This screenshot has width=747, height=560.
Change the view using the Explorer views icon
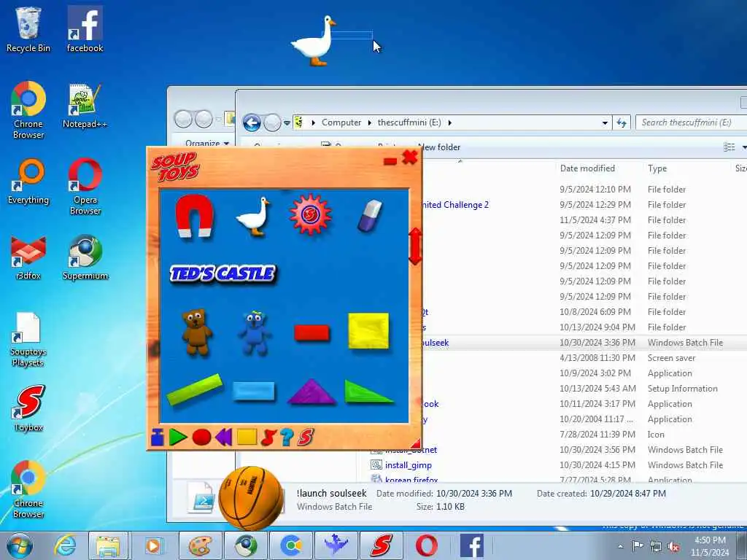[729, 147]
